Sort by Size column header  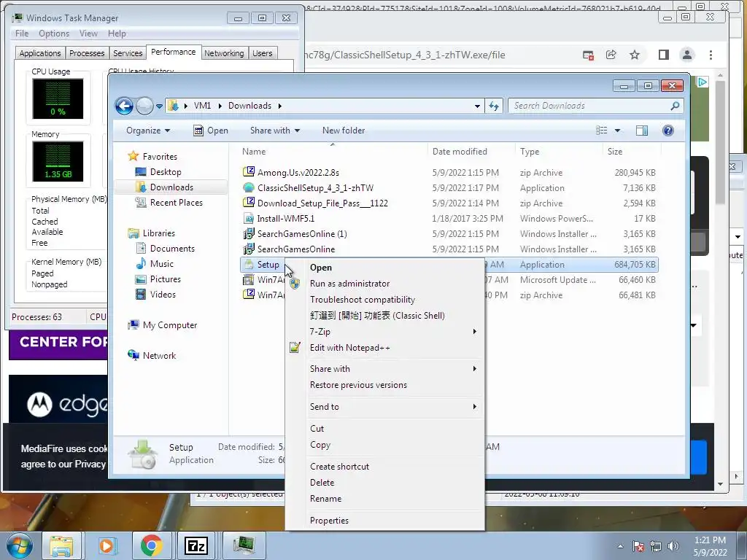pos(614,152)
